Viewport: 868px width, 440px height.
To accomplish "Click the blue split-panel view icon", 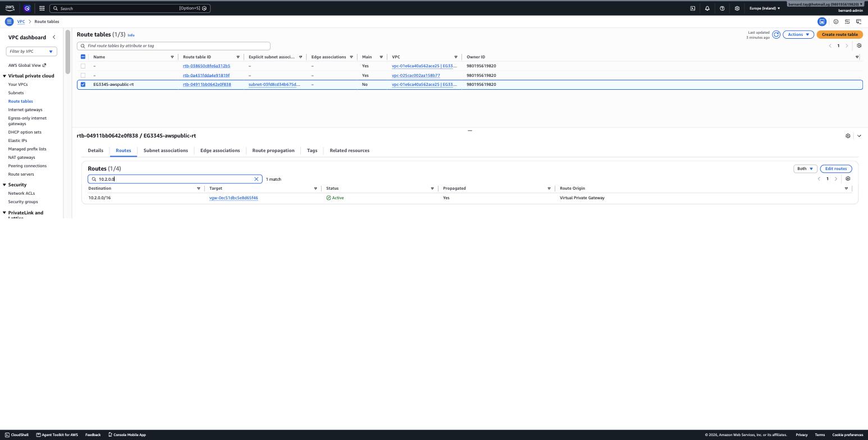I will (x=822, y=21).
